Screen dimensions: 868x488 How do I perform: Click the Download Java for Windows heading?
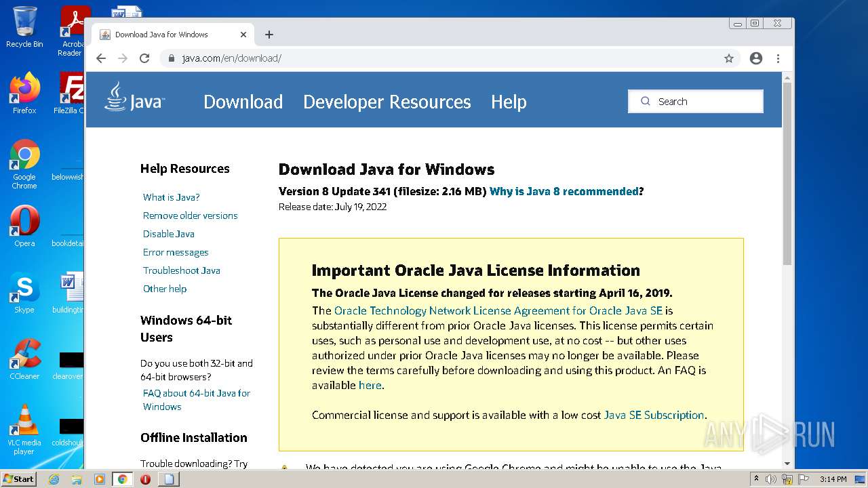(x=387, y=169)
